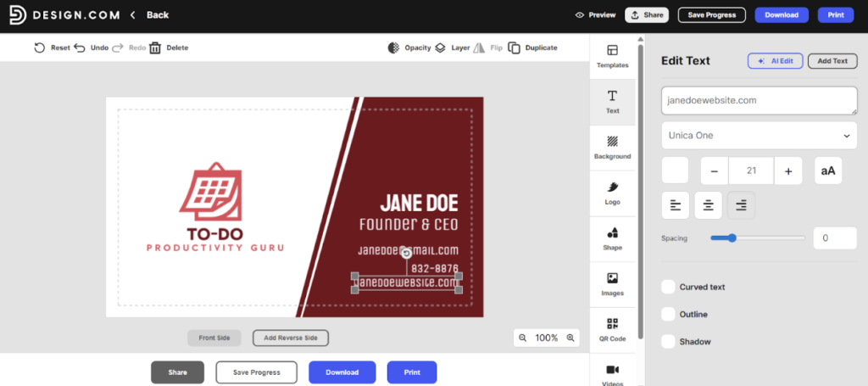Open the Opacity control in toolbar
This screenshot has width=868, height=386.
(x=394, y=48)
